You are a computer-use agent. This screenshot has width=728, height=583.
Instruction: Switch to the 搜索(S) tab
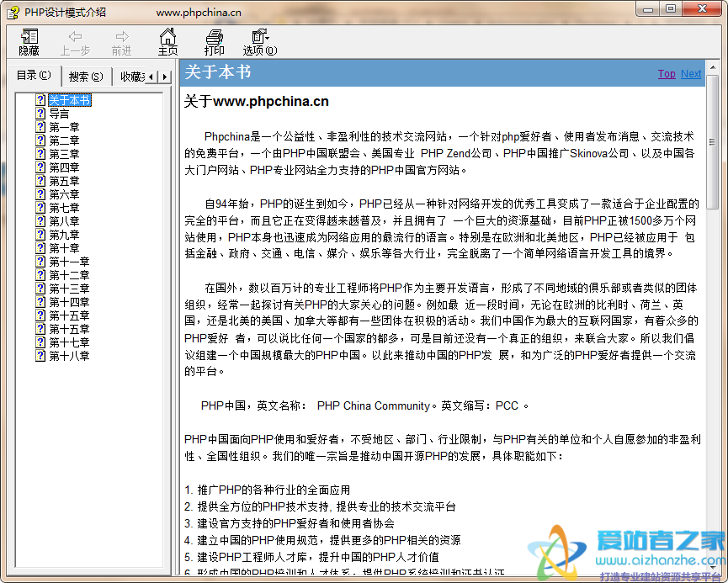(x=84, y=76)
